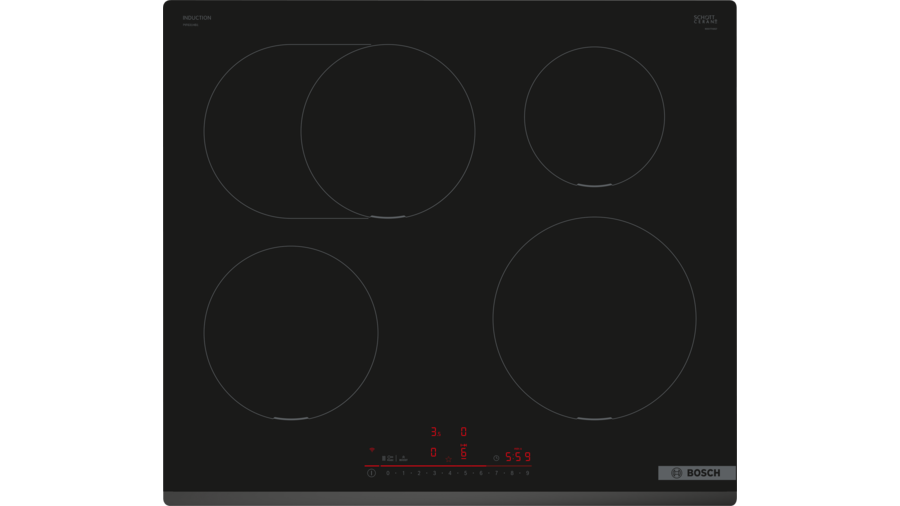Click the front-left cooking zone circle

tap(291, 332)
